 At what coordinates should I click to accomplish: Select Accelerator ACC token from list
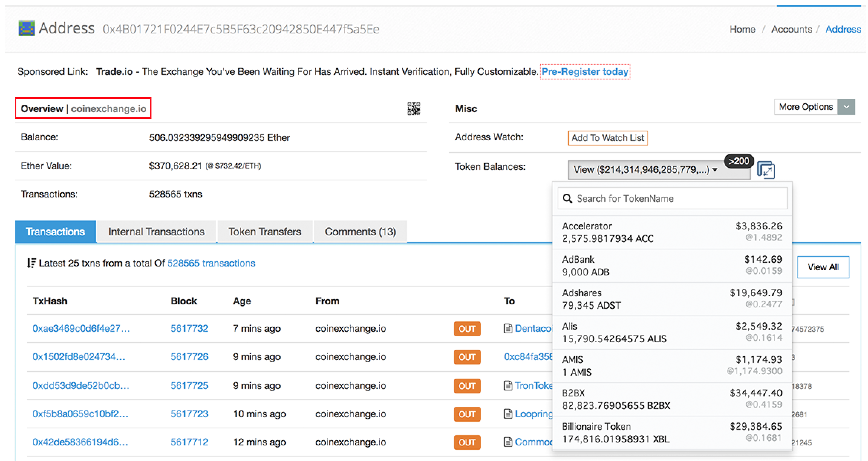click(x=672, y=232)
